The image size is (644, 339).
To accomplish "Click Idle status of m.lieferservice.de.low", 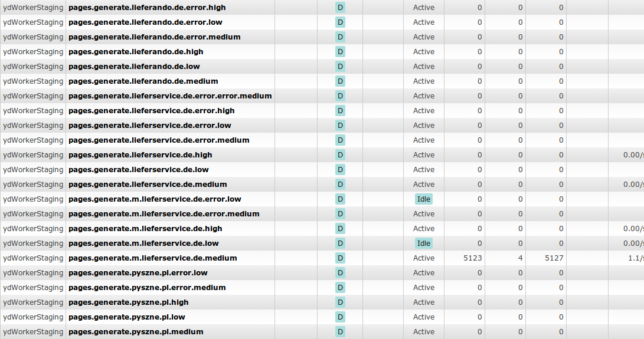I will pyautogui.click(x=424, y=243).
